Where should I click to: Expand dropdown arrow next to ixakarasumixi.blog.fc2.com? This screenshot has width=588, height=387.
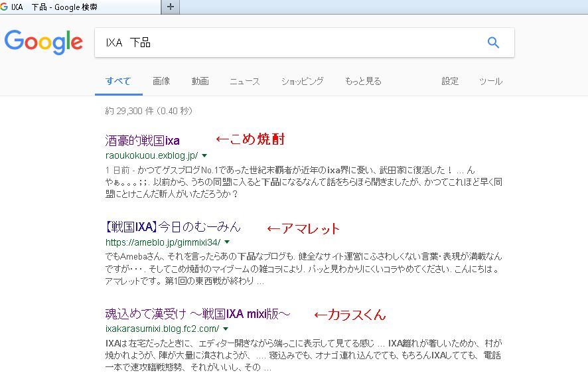click(x=226, y=329)
